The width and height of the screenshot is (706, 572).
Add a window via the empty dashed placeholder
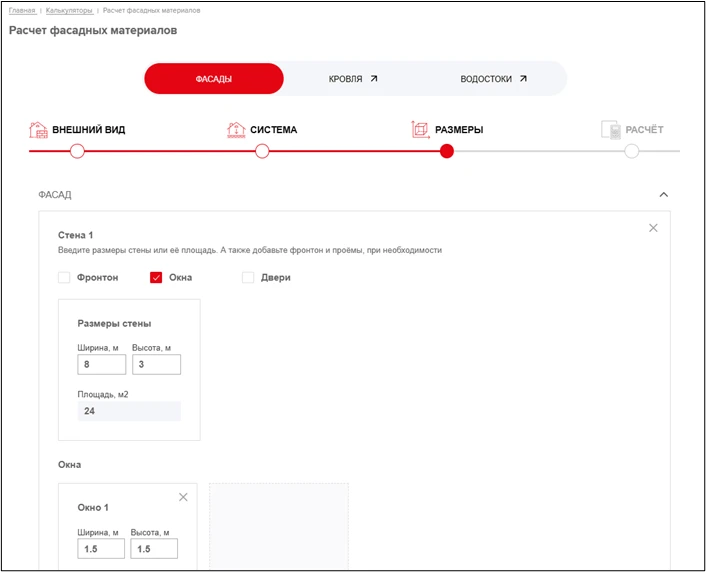tap(278, 526)
